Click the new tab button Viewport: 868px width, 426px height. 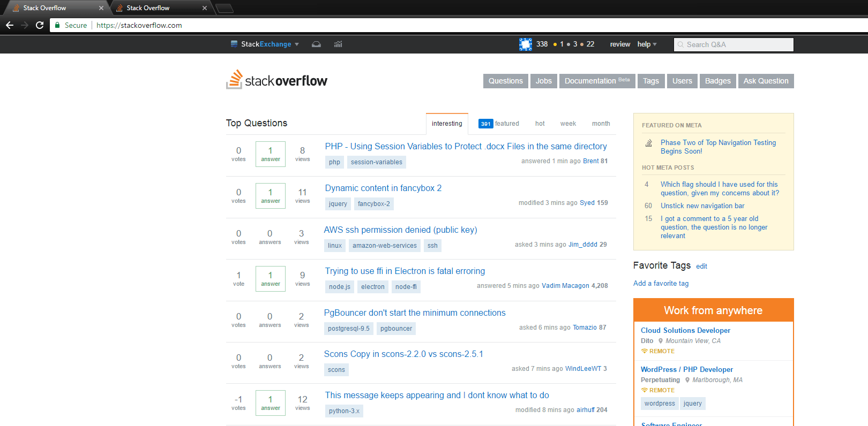pyautogui.click(x=225, y=8)
